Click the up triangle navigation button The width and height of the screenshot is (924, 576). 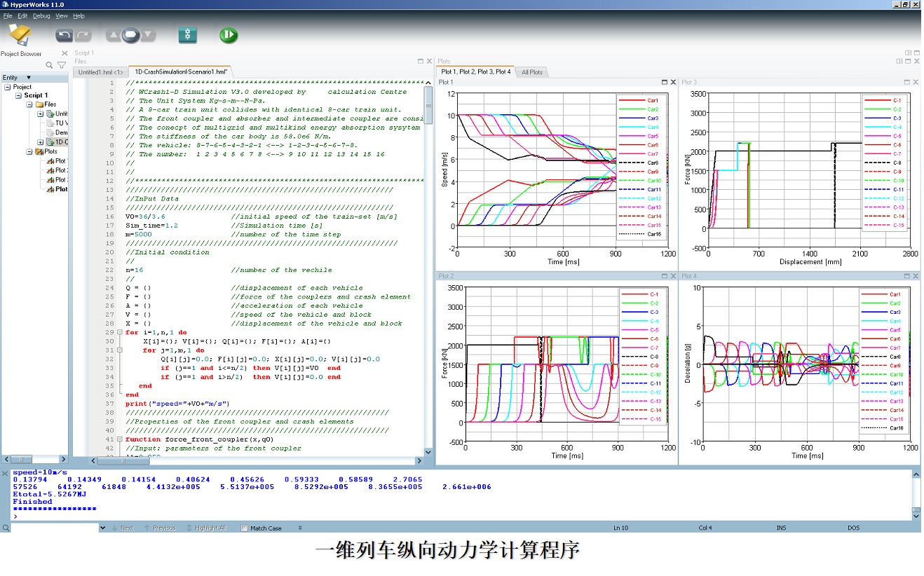click(x=114, y=35)
